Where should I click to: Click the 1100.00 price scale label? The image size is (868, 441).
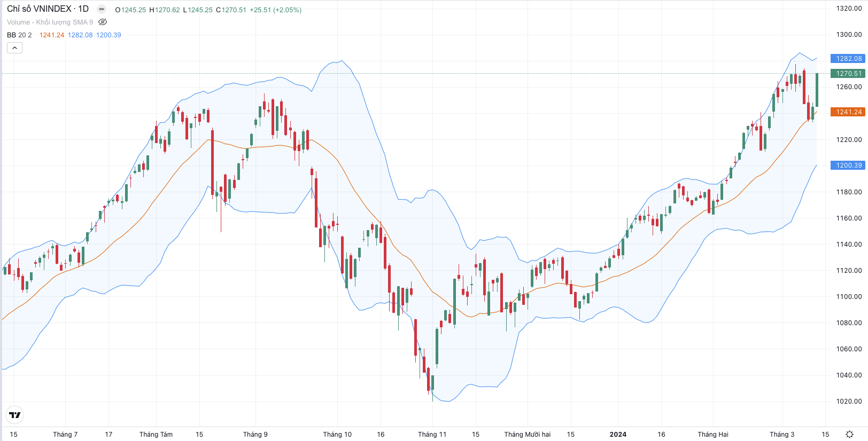[849, 297]
